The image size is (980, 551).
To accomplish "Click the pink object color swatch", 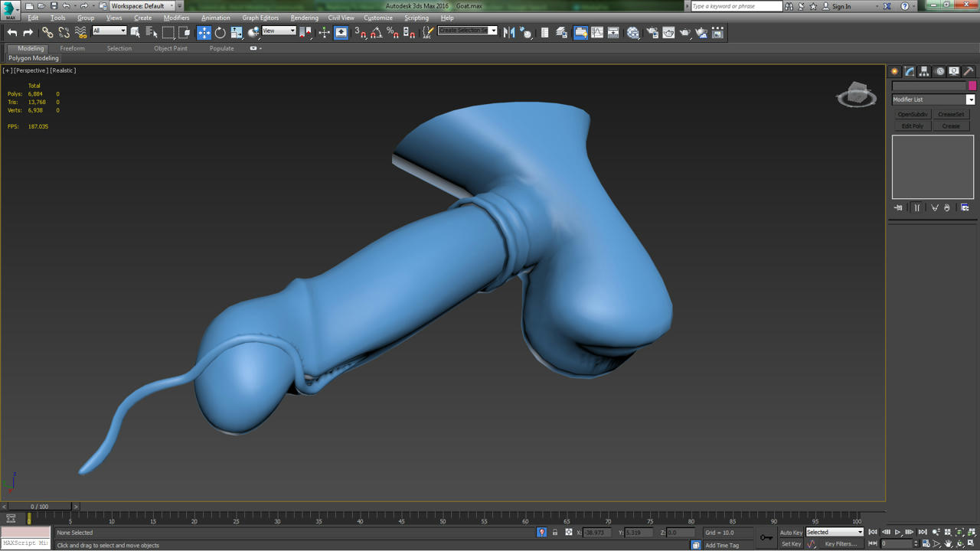I will (x=972, y=86).
